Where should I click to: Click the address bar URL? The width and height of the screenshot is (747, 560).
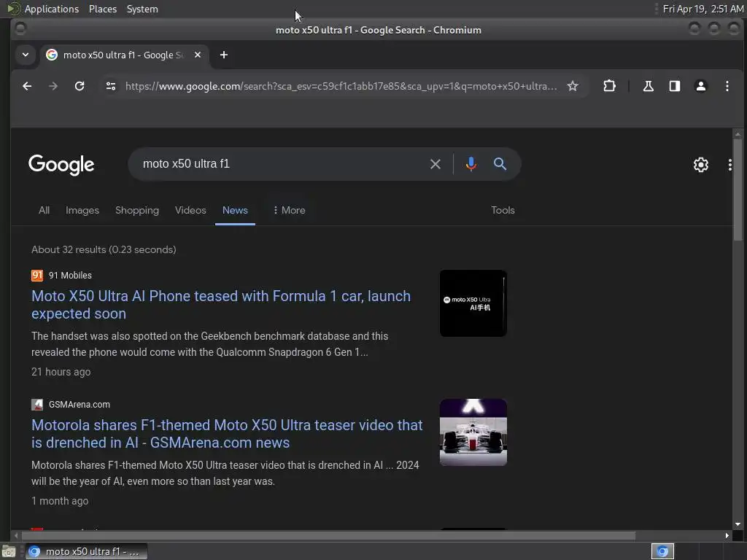click(341, 86)
